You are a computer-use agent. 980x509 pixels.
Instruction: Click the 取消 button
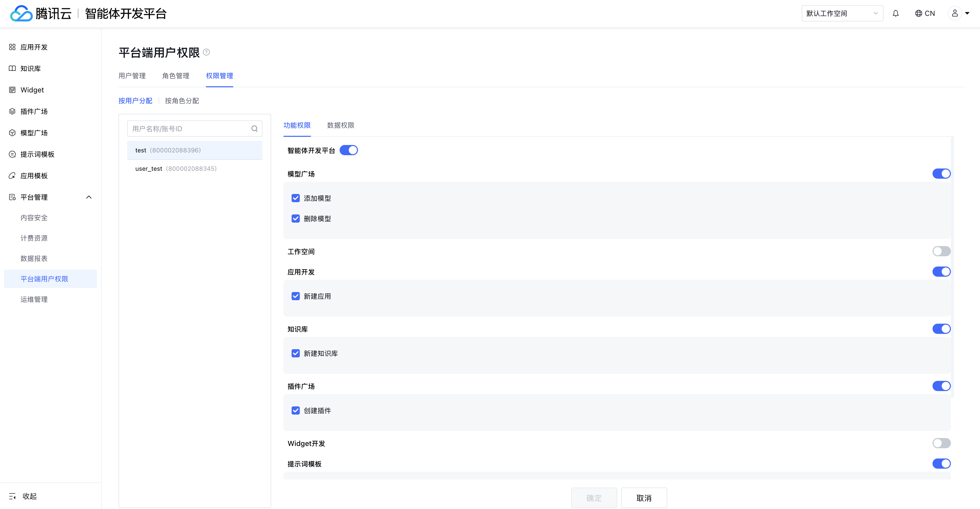tap(644, 498)
